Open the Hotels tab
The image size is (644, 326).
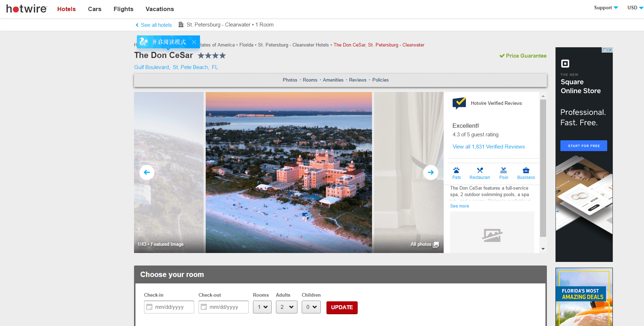pyautogui.click(x=66, y=9)
